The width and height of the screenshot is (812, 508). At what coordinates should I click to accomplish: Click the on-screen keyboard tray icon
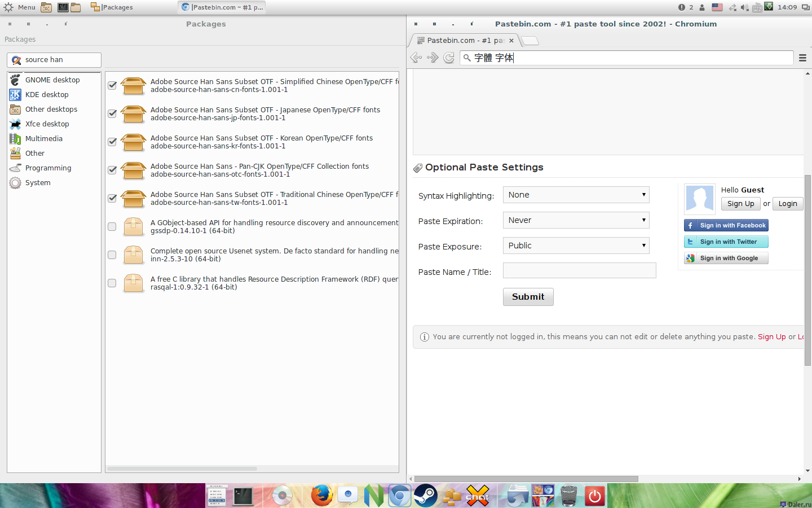click(x=757, y=7)
